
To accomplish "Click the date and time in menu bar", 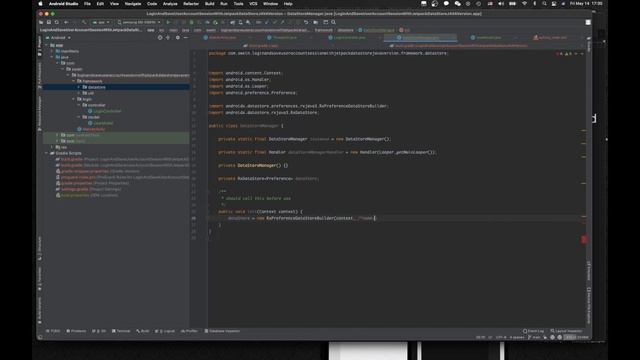I will pos(586,4).
